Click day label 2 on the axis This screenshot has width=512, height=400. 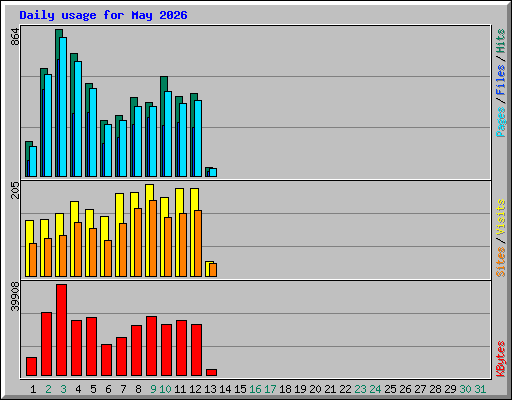pos(48,389)
